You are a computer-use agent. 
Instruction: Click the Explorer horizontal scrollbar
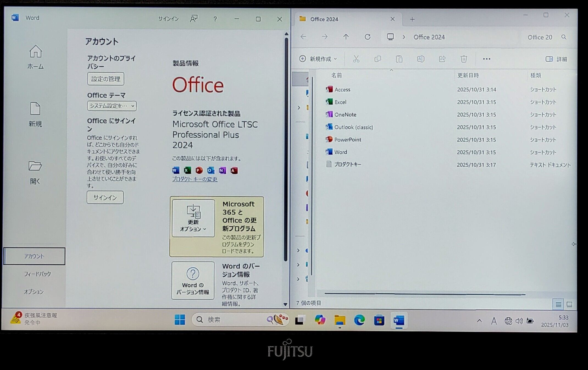[x=425, y=294]
